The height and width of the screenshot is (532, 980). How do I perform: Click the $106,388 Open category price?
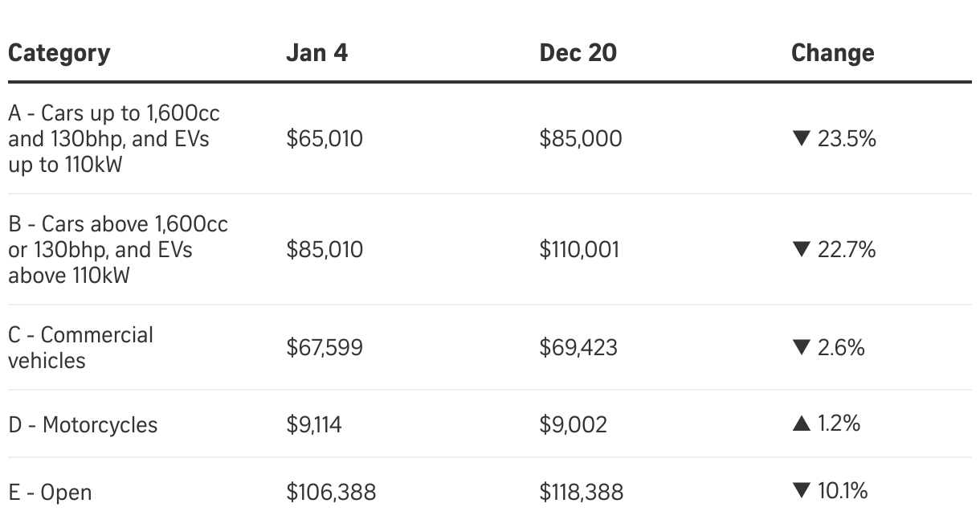coord(330,492)
